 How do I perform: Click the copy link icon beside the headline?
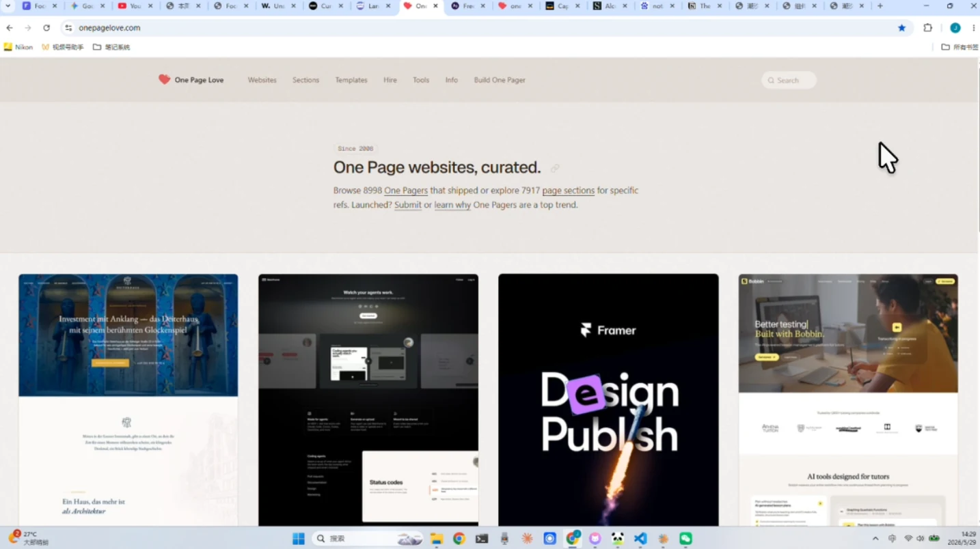555,168
